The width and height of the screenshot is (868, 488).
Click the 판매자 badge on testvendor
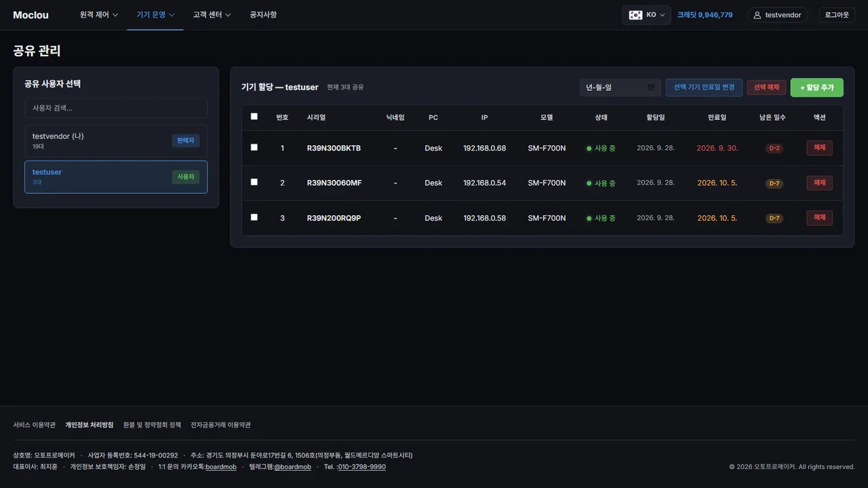(x=185, y=141)
